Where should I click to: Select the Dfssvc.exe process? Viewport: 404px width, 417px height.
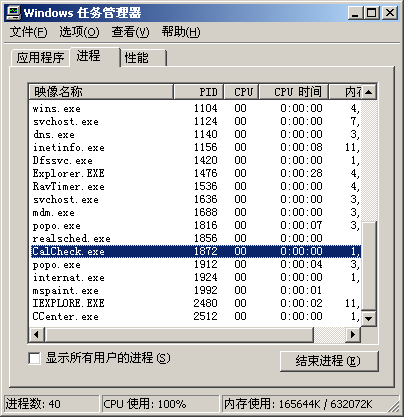click(x=196, y=160)
